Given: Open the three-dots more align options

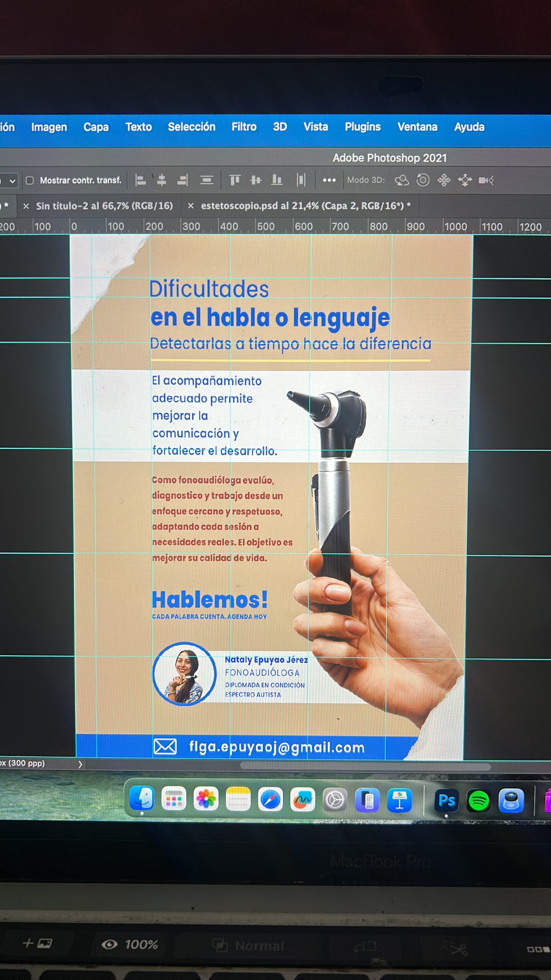Looking at the screenshot, I should [329, 180].
